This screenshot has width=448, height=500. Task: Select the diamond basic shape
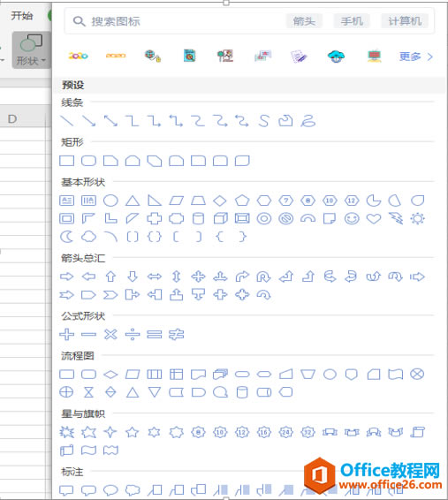[220, 201]
